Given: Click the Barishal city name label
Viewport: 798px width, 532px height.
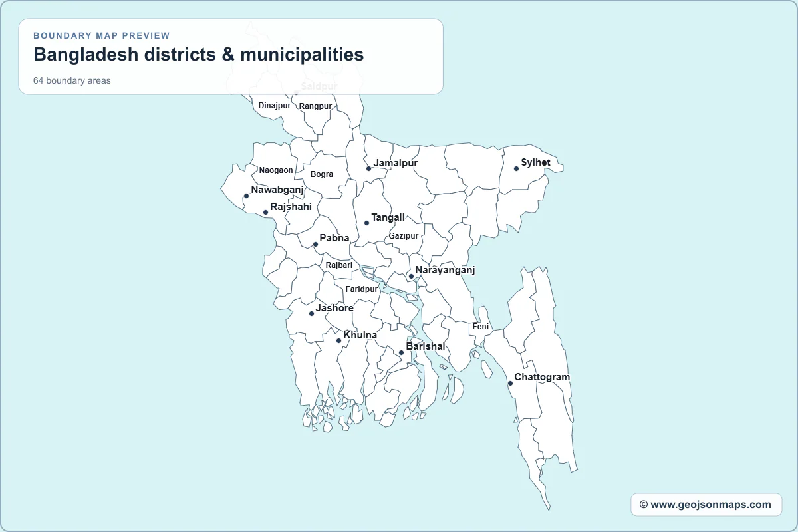Looking at the screenshot, I should click(426, 346).
